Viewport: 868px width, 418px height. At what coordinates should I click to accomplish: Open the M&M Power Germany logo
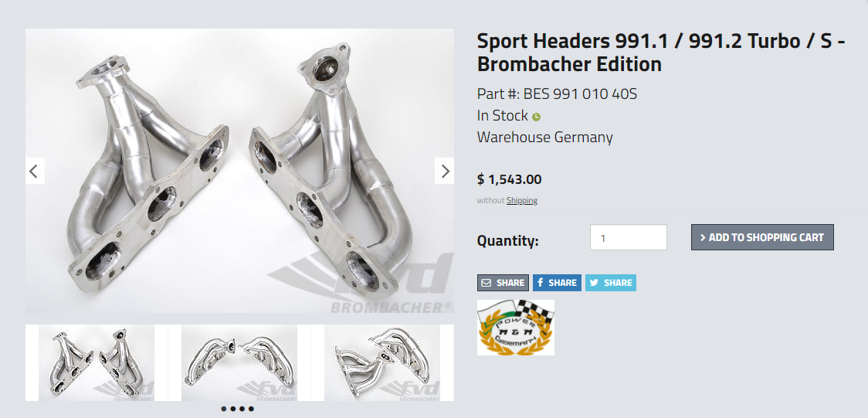pos(515,327)
